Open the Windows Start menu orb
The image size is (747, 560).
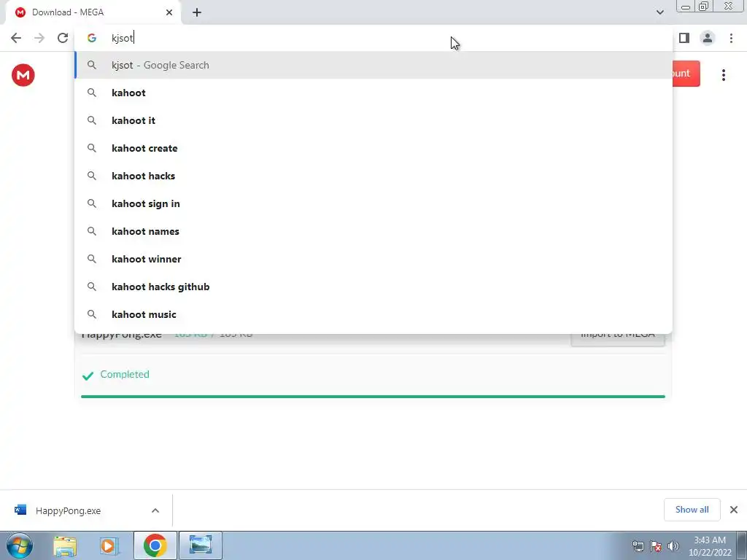click(x=20, y=545)
